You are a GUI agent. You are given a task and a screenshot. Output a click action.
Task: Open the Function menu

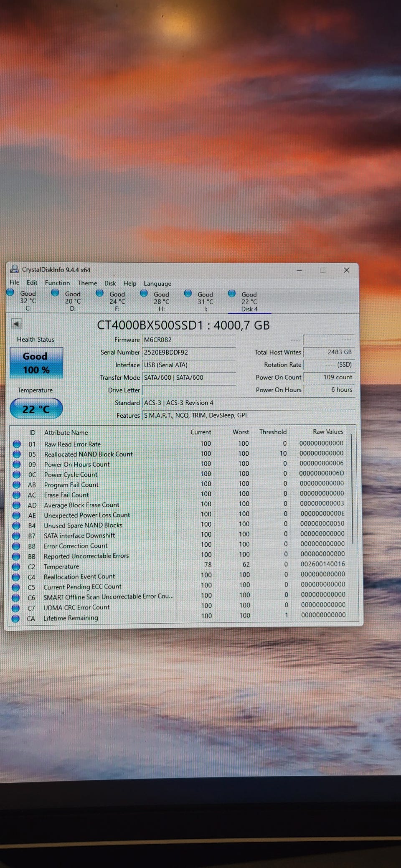click(58, 283)
